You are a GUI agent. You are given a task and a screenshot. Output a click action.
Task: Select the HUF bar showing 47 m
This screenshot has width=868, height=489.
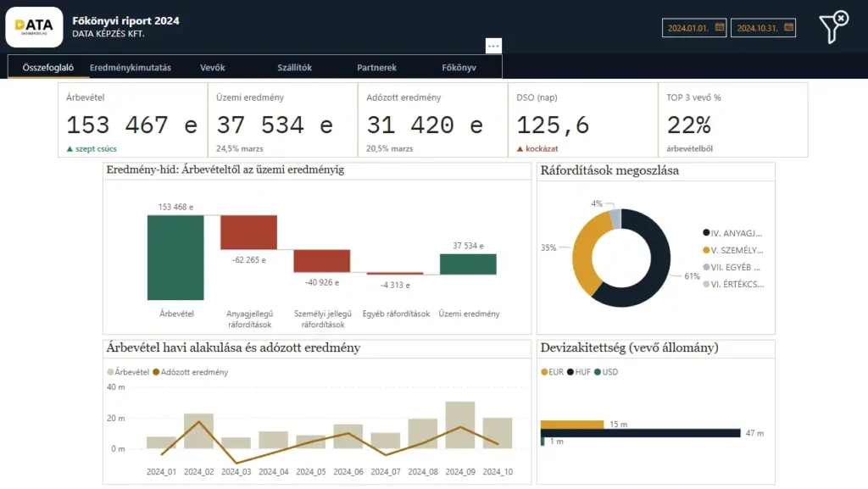tap(641, 433)
